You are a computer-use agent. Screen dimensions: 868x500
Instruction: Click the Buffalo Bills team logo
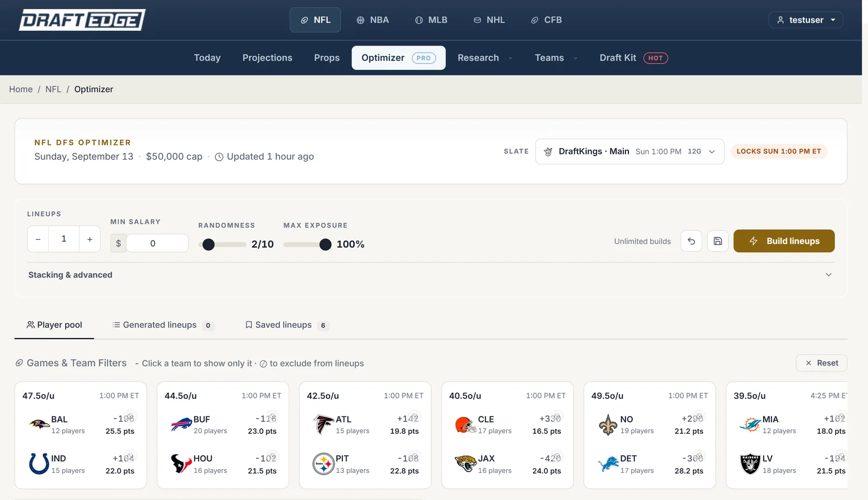[x=181, y=425]
